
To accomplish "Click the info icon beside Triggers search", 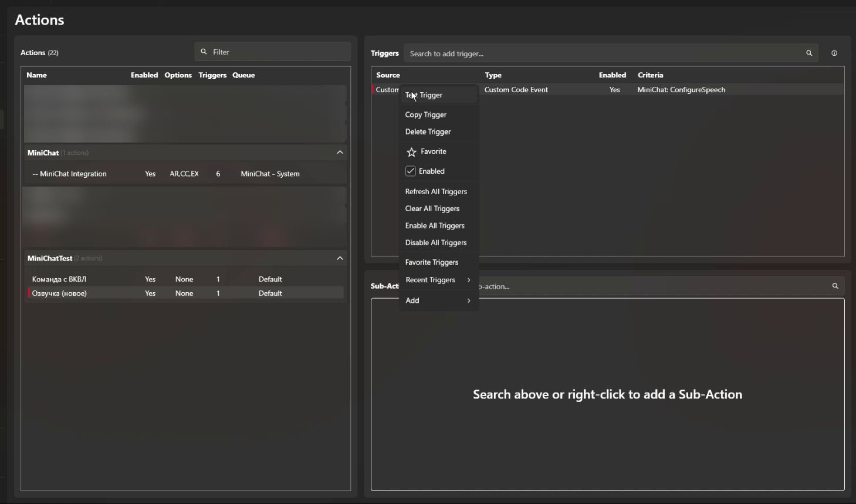I will pyautogui.click(x=834, y=53).
